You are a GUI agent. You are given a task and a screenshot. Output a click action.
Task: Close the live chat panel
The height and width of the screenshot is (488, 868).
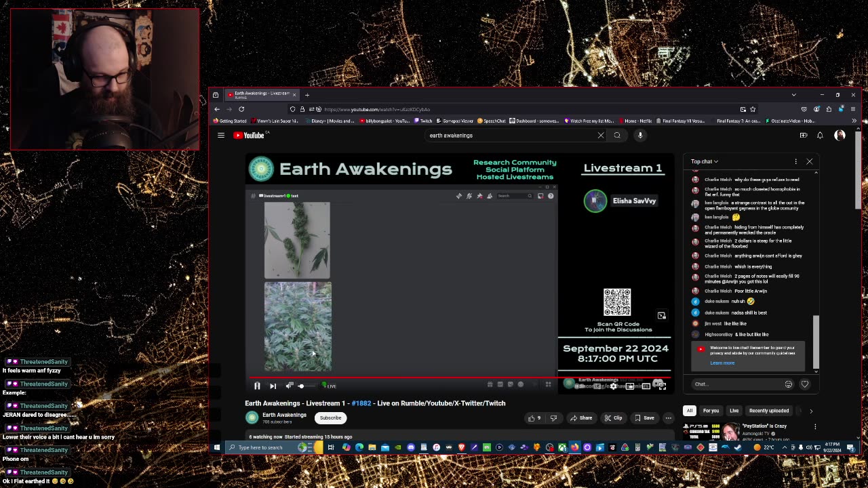click(809, 161)
